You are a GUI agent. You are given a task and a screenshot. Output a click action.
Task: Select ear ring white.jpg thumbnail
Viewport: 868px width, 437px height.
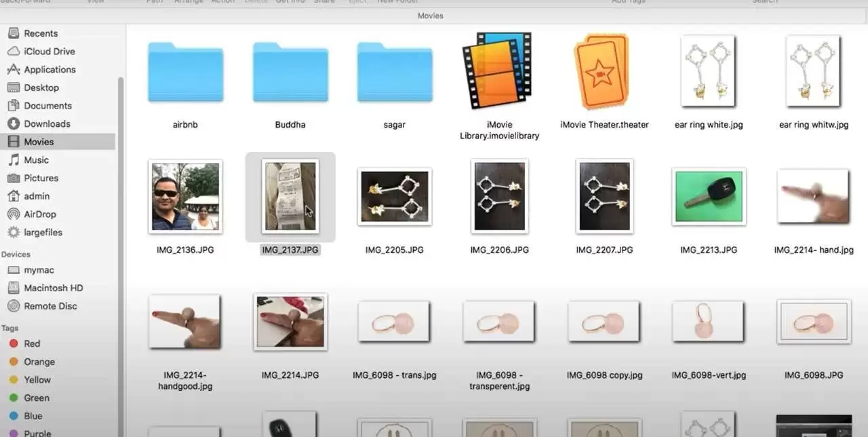(709, 71)
